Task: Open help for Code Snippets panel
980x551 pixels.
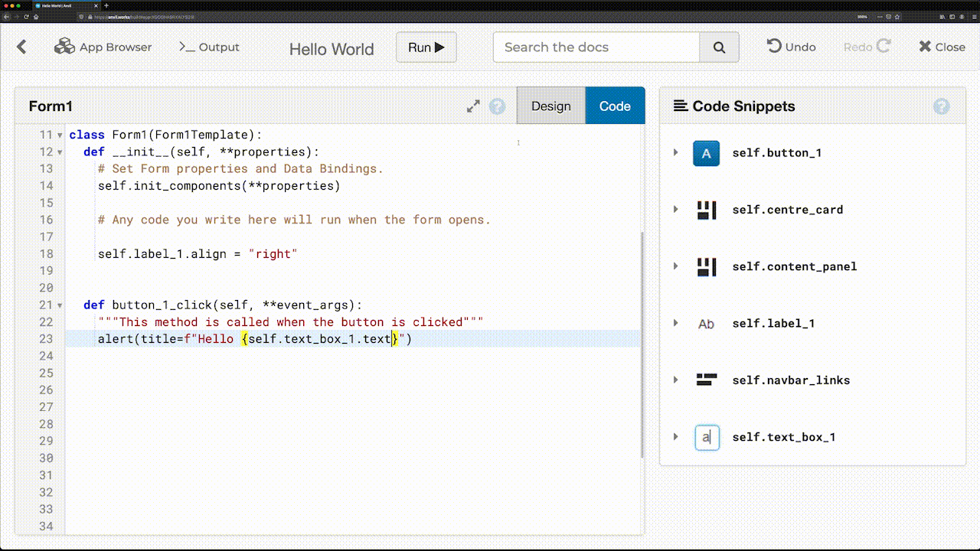Action: coord(941,106)
